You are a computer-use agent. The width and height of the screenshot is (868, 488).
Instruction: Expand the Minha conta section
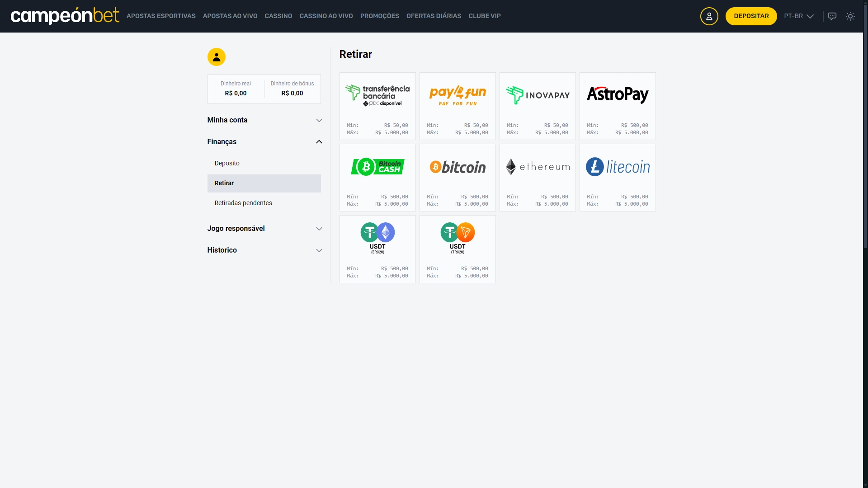click(264, 120)
